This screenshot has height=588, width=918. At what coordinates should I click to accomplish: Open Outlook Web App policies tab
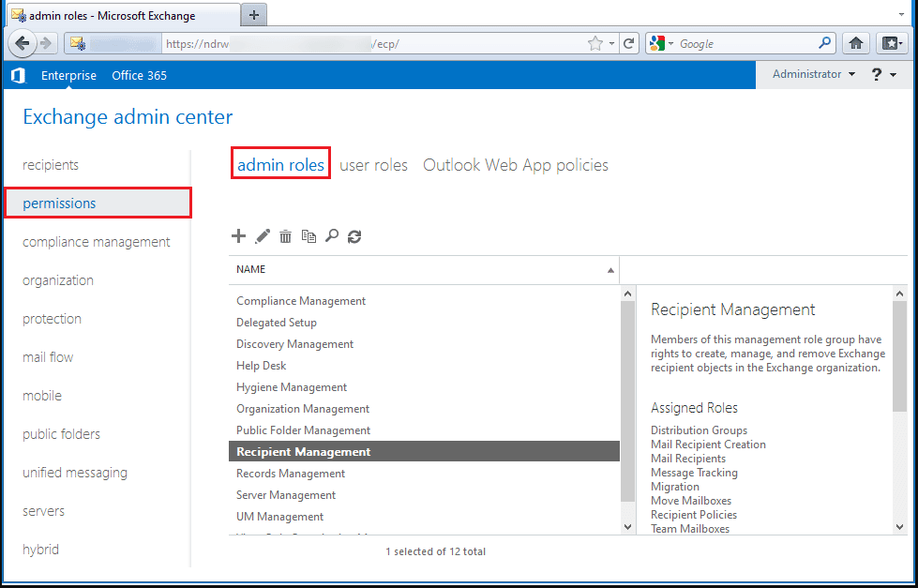click(x=515, y=165)
